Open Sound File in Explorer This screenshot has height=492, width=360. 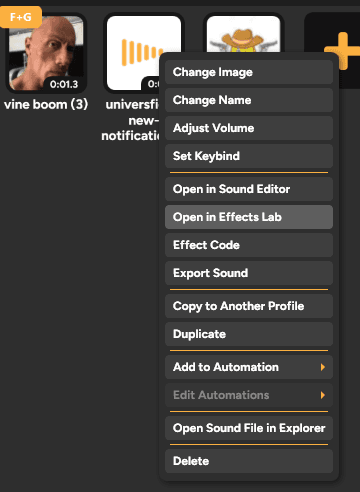[x=249, y=428]
